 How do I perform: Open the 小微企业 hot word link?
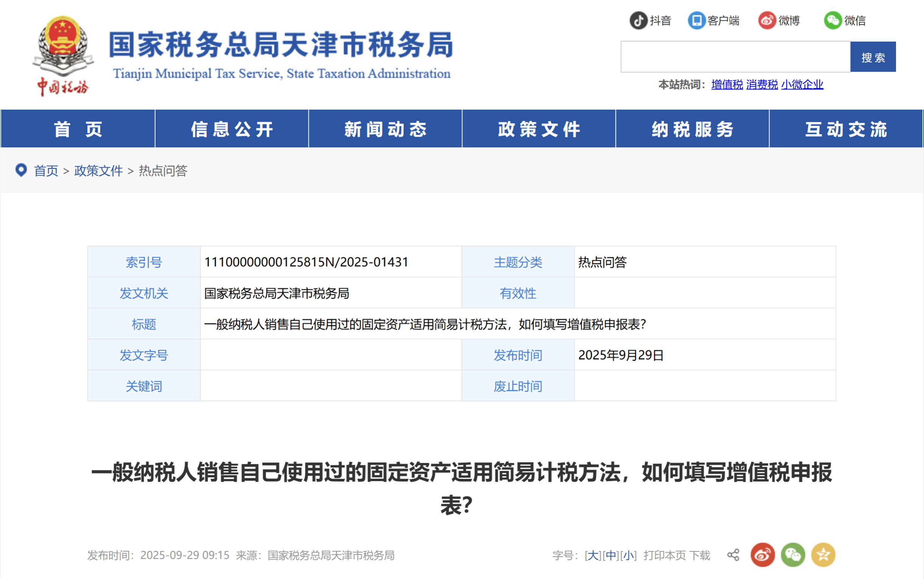pyautogui.click(x=802, y=85)
